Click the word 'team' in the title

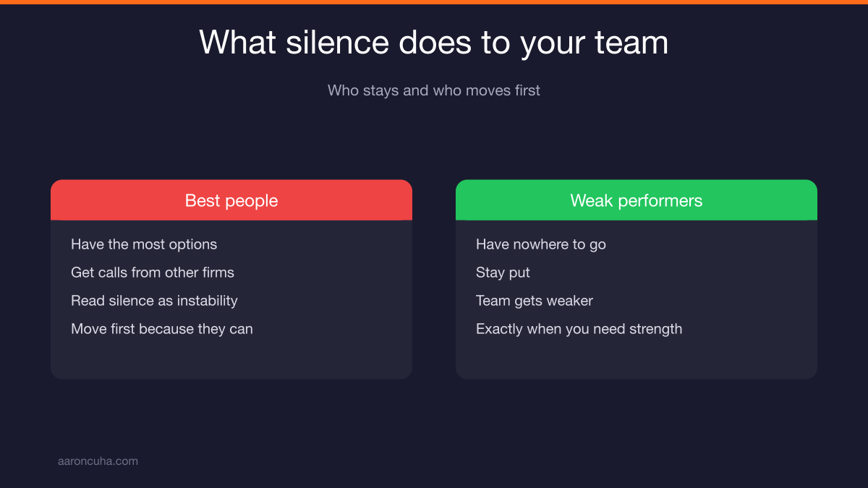[x=631, y=43]
